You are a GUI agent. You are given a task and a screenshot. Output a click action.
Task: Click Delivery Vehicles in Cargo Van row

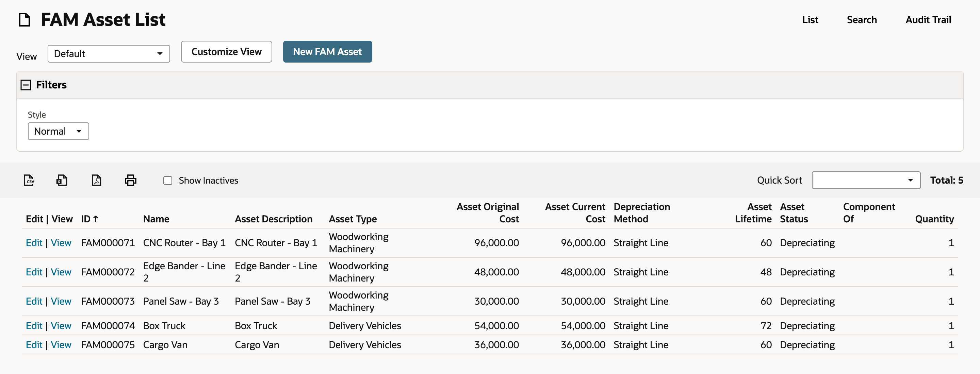[365, 345]
